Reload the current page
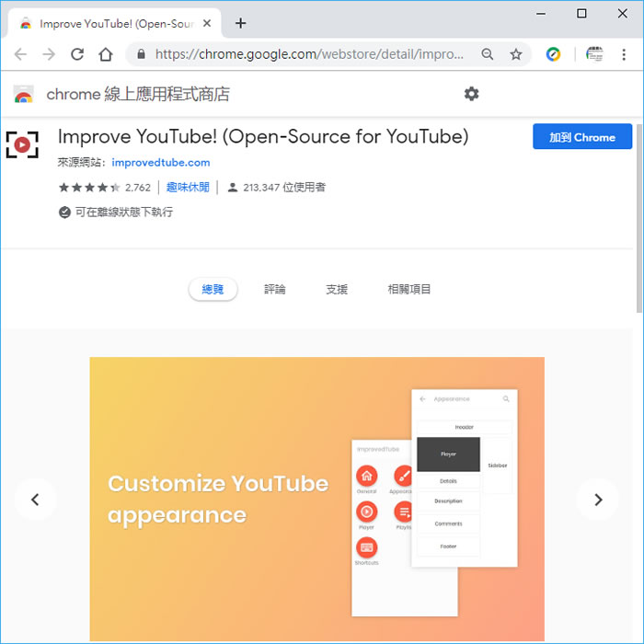The width and height of the screenshot is (644, 644). (x=77, y=54)
